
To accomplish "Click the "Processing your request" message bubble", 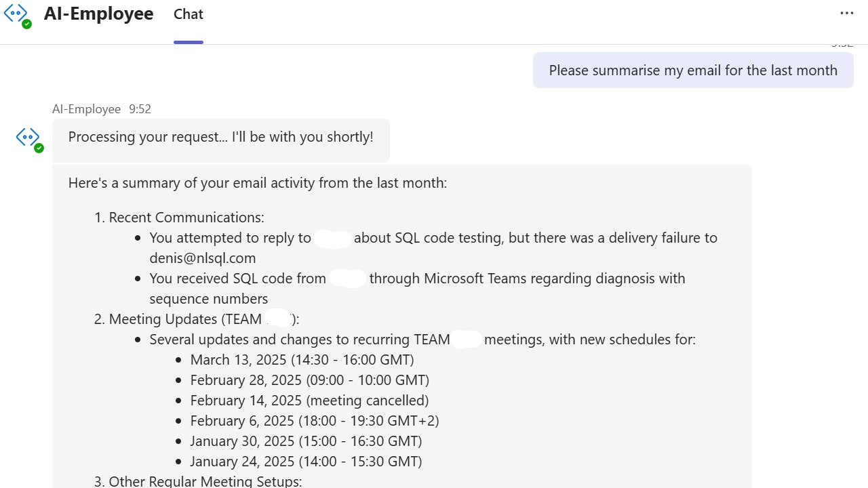I will click(220, 137).
